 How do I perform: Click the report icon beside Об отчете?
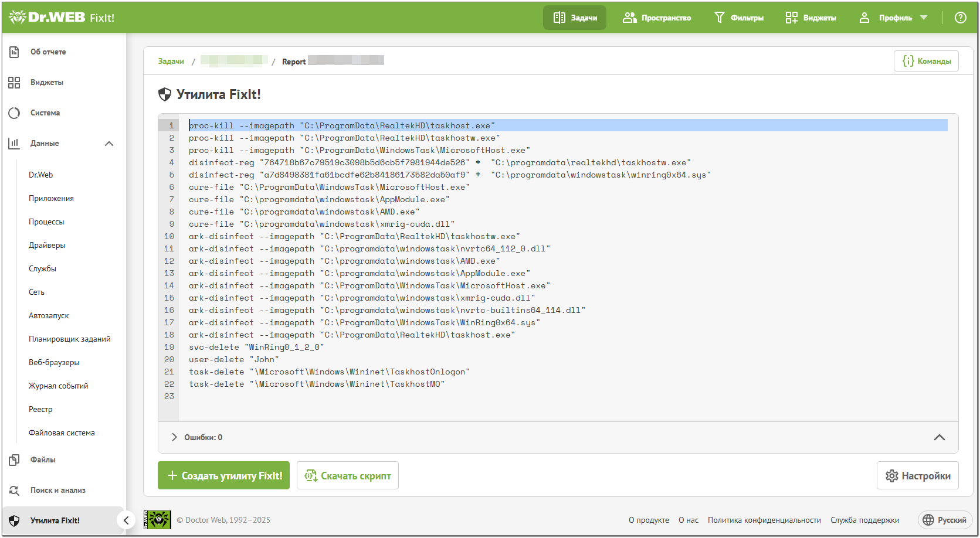[14, 52]
